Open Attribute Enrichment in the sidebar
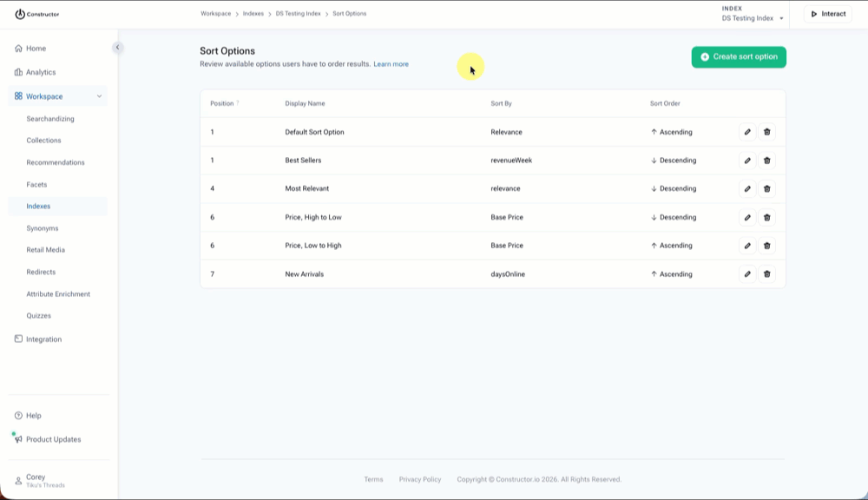This screenshot has height=500, width=868. click(x=58, y=294)
